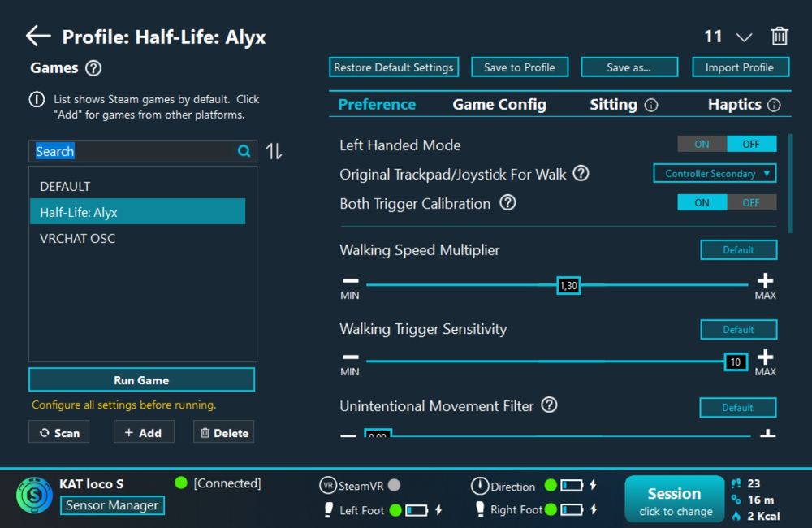Click Direction sensor battery indicator
The width and height of the screenshot is (812, 528).
click(x=572, y=486)
